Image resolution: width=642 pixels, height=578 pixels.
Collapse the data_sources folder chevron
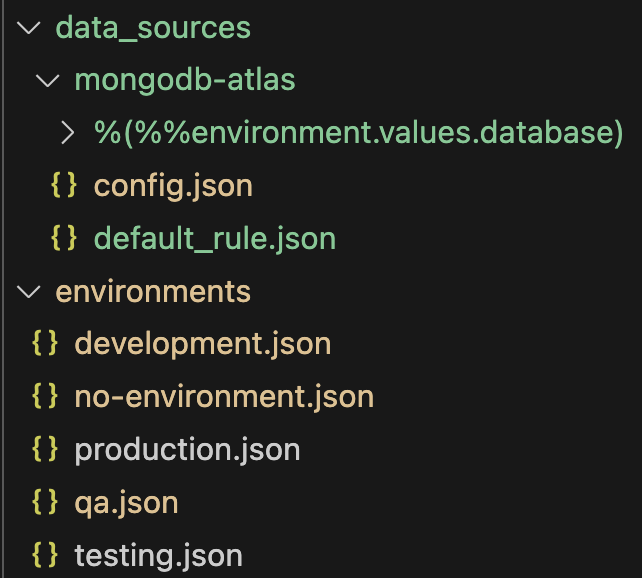tap(30, 27)
